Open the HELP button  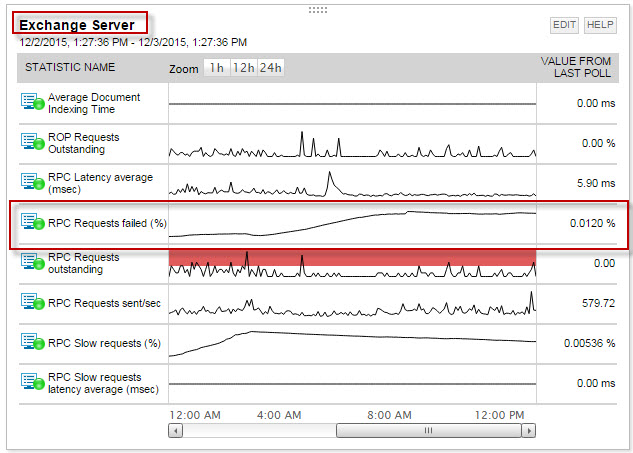coord(600,25)
